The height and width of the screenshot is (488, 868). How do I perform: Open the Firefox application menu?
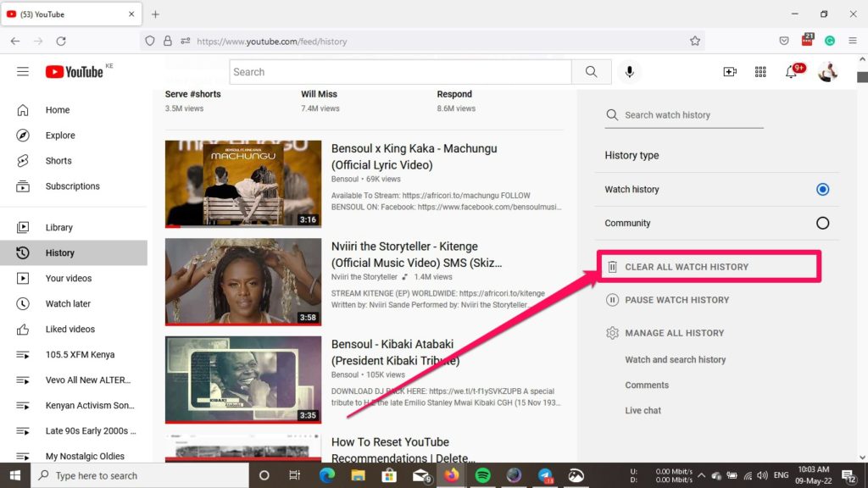tap(853, 41)
